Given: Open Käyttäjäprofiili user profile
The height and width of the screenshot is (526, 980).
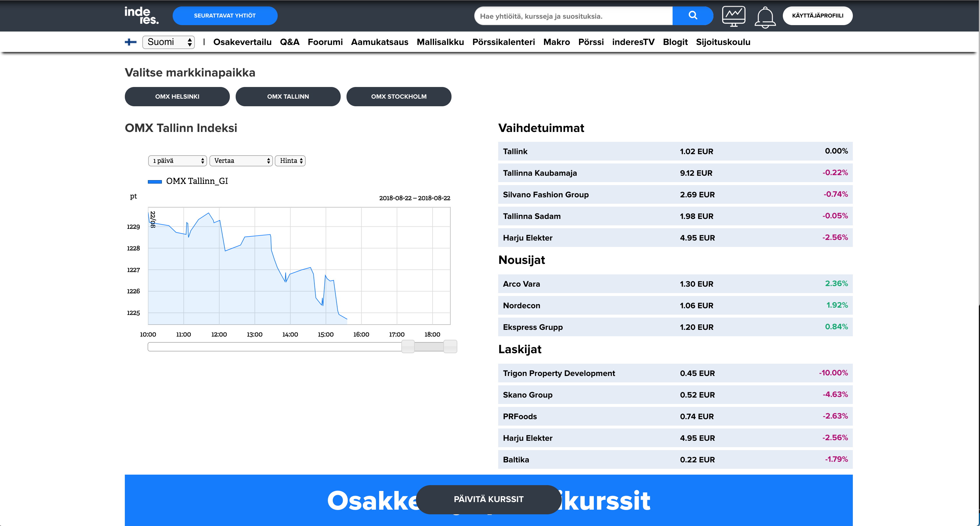Looking at the screenshot, I should pyautogui.click(x=817, y=15).
